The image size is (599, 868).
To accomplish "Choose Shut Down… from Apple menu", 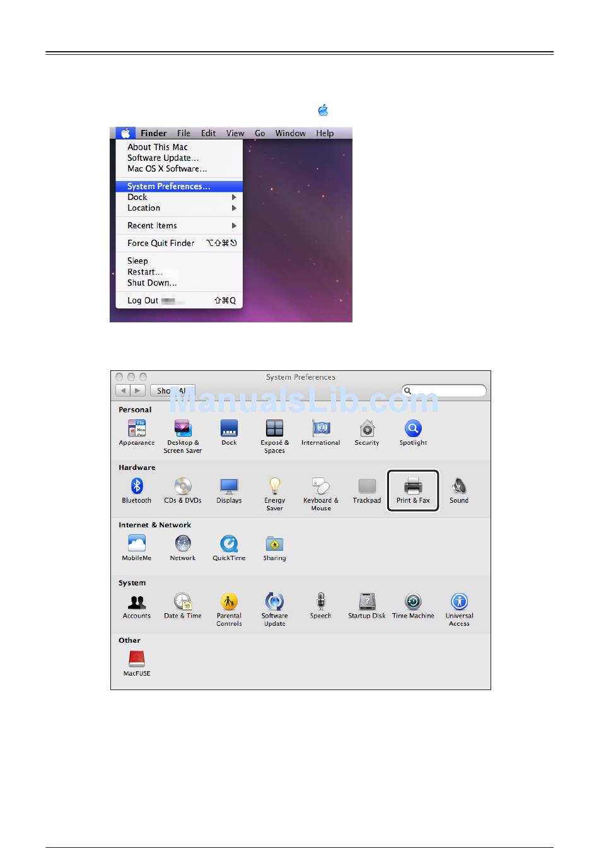I will (x=179, y=283).
